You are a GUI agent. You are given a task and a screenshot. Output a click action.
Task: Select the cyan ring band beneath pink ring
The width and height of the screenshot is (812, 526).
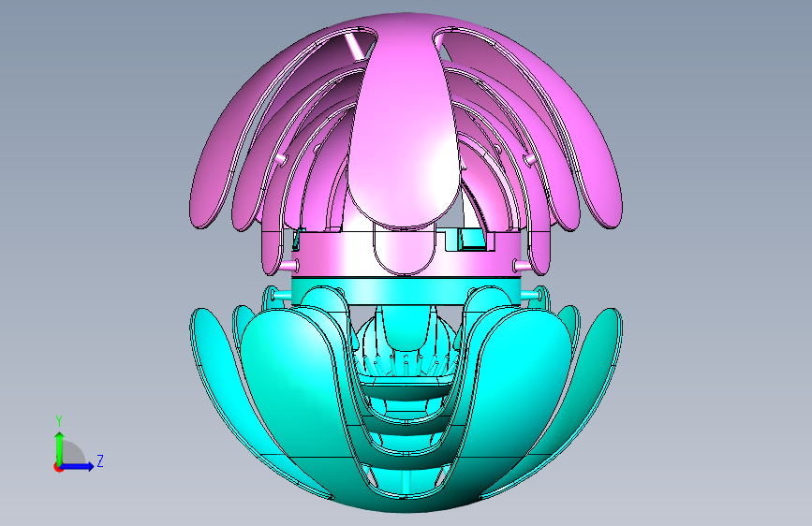[406, 290]
